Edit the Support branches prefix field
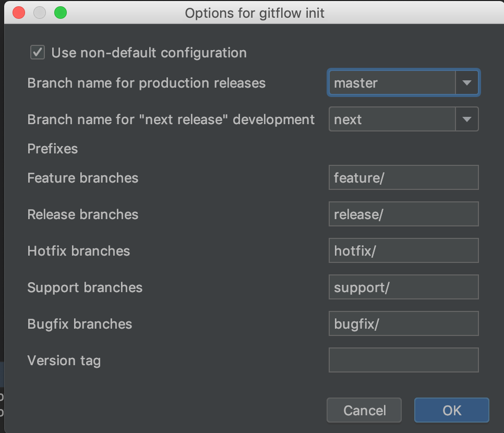 [404, 287]
